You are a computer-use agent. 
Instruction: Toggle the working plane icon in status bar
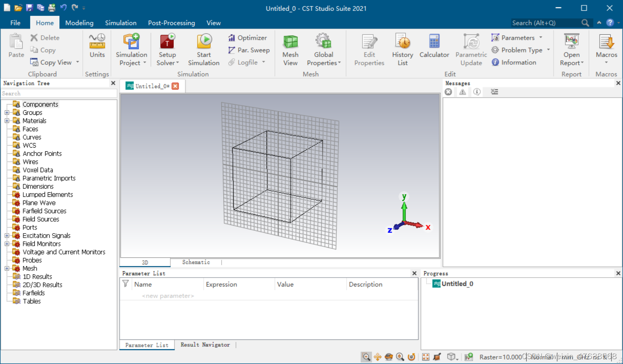coord(437,357)
